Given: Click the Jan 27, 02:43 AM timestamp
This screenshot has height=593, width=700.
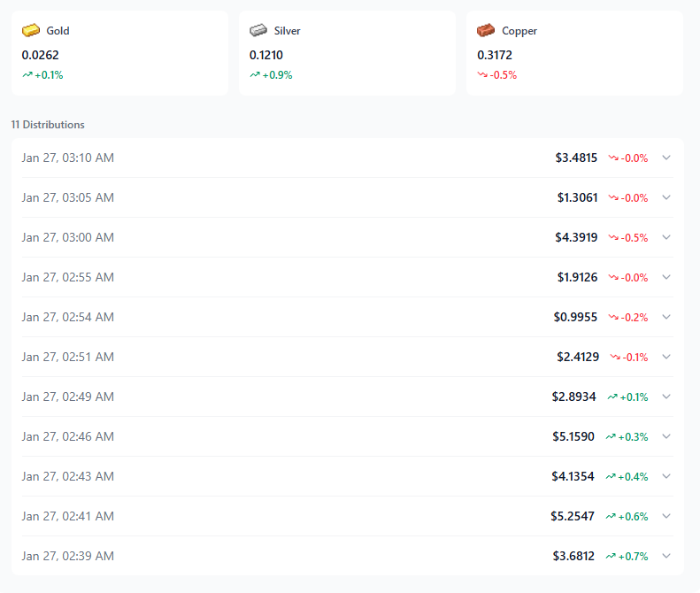Looking at the screenshot, I should (x=68, y=476).
